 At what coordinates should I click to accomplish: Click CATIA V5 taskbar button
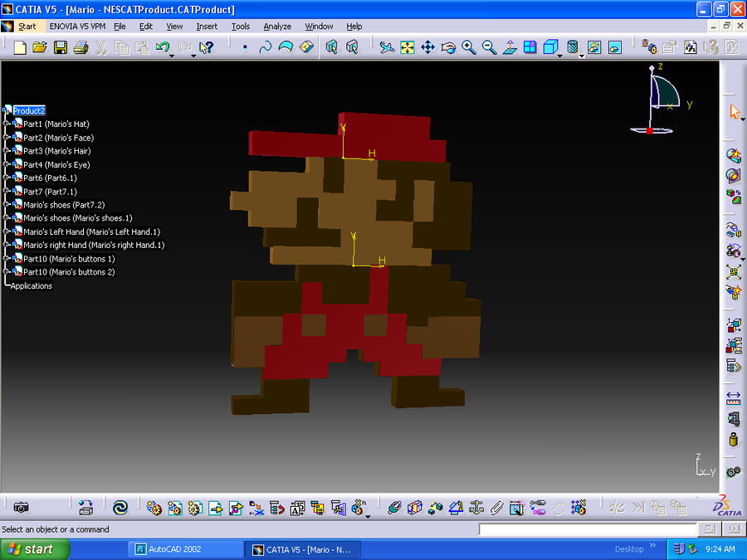point(303,549)
